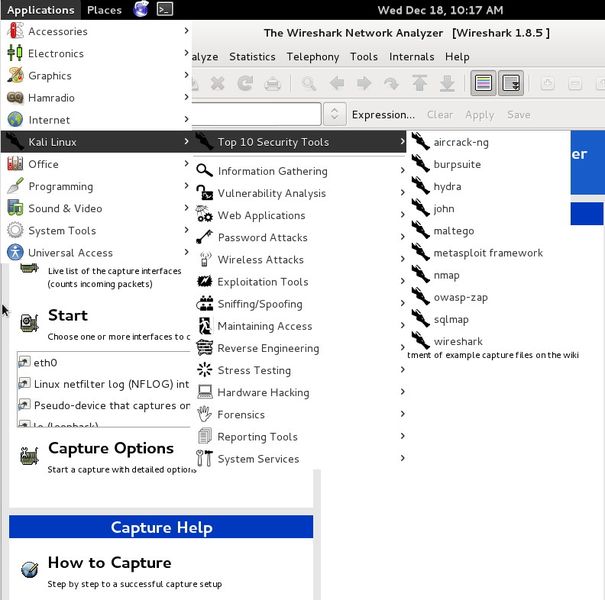
Task: Expand Reporting Tools submenu arrow
Action: [x=402, y=436]
